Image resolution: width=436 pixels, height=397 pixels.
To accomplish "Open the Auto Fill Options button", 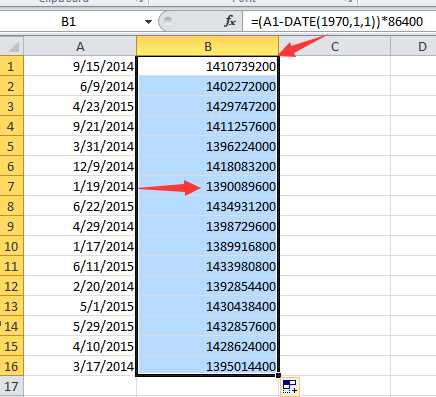I will click(x=290, y=387).
